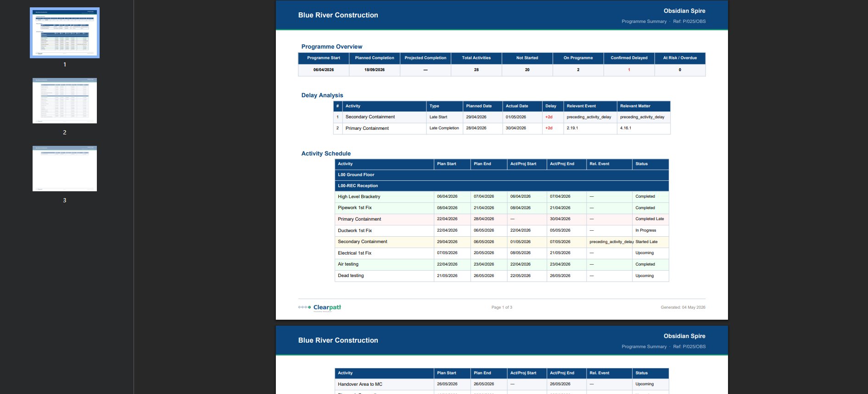
Task: Click the 'At Risk / Overdue' column header
Action: pyautogui.click(x=680, y=58)
